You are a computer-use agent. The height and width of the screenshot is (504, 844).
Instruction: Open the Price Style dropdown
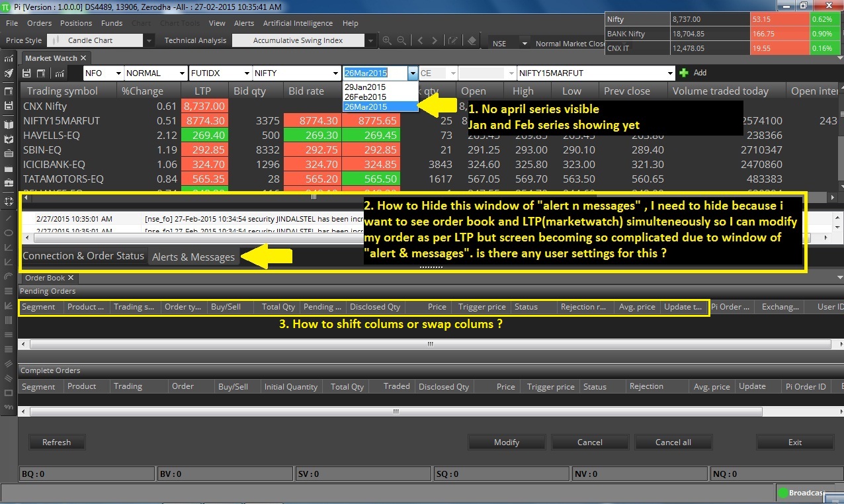tap(149, 40)
